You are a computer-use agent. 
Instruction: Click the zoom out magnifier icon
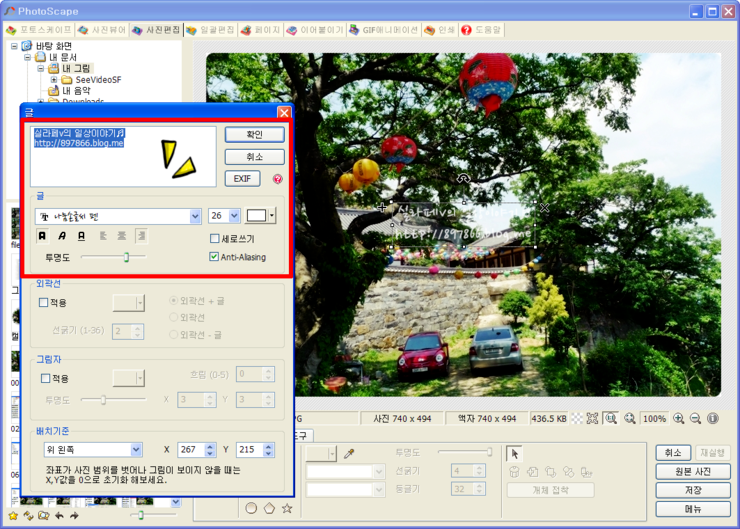695,418
